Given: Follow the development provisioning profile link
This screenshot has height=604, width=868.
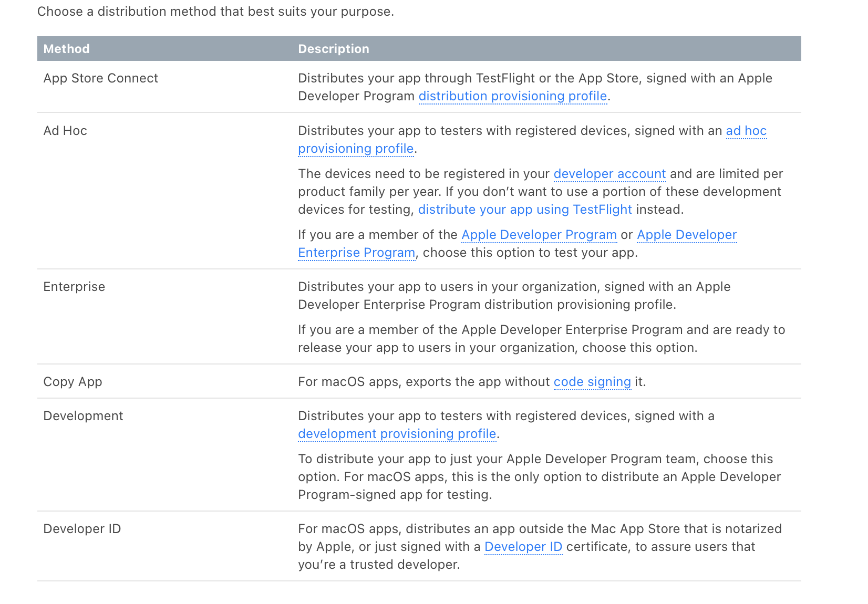Looking at the screenshot, I should pos(397,434).
